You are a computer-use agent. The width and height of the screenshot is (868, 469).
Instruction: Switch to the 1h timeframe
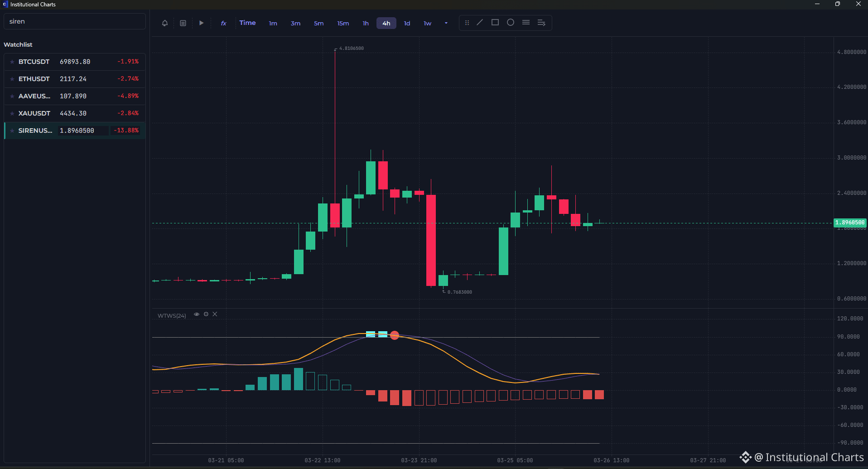(366, 23)
